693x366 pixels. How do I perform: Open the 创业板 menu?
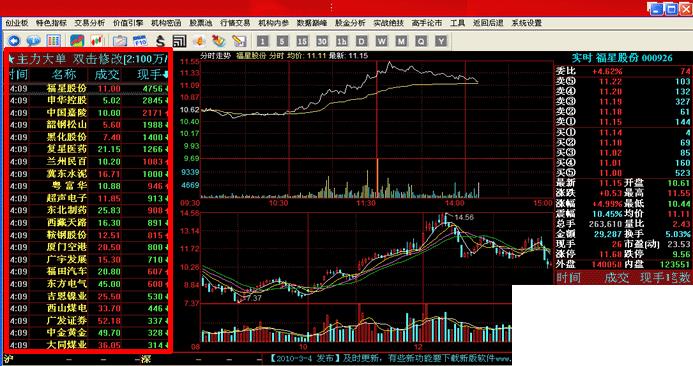(16, 23)
